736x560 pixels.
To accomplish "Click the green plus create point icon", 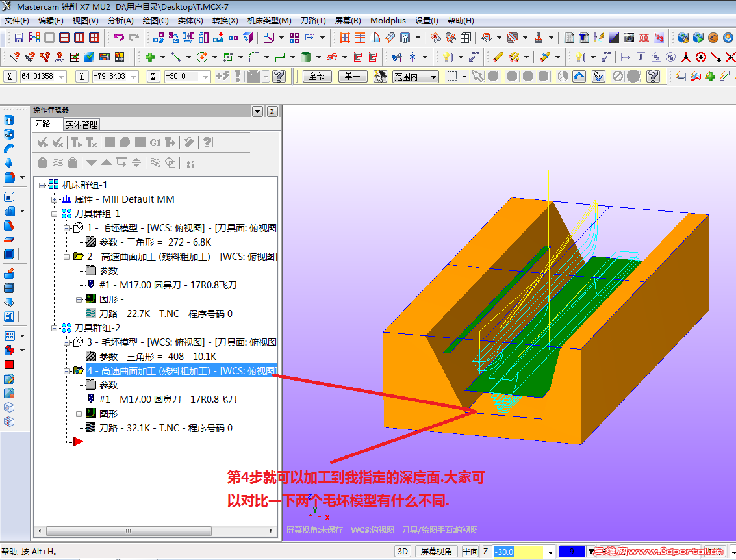I will 150,57.
